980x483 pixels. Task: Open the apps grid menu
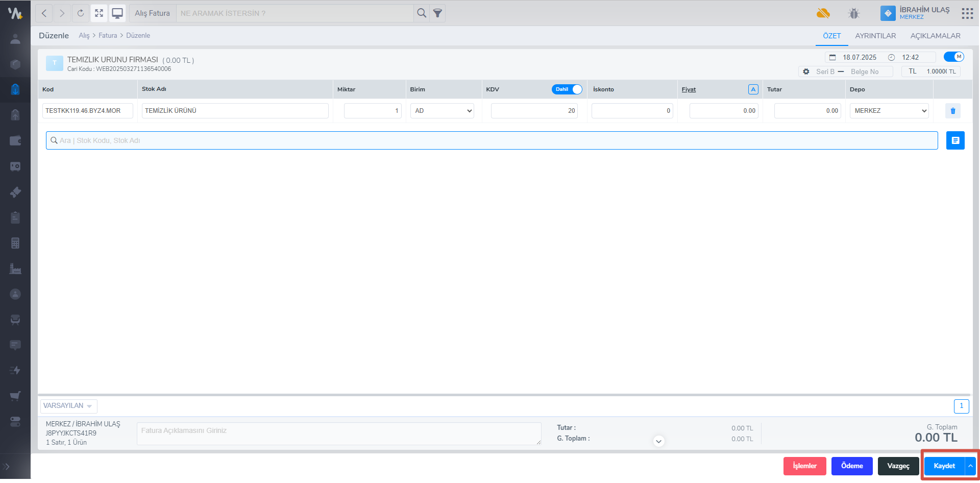point(967,13)
